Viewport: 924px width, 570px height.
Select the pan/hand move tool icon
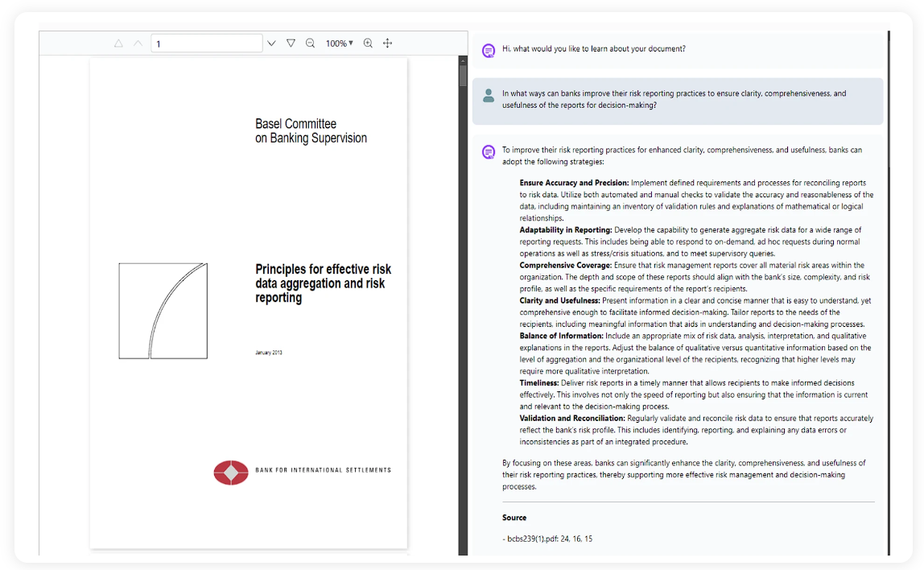pyautogui.click(x=387, y=43)
